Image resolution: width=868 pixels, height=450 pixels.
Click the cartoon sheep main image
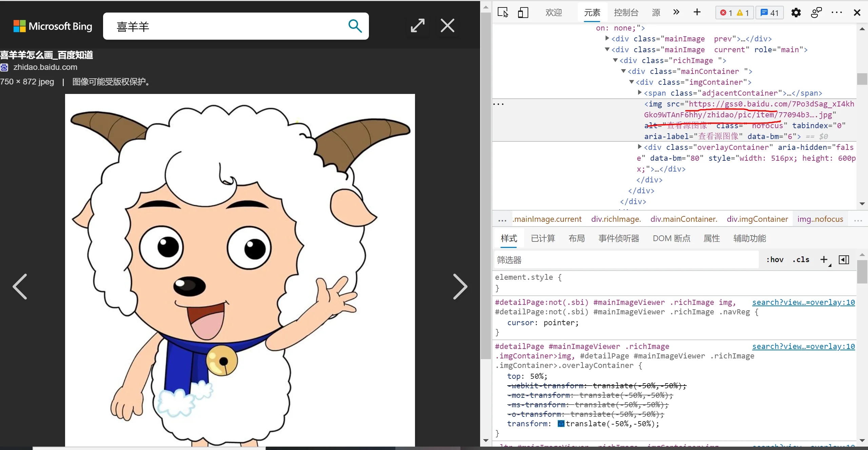coord(240,270)
